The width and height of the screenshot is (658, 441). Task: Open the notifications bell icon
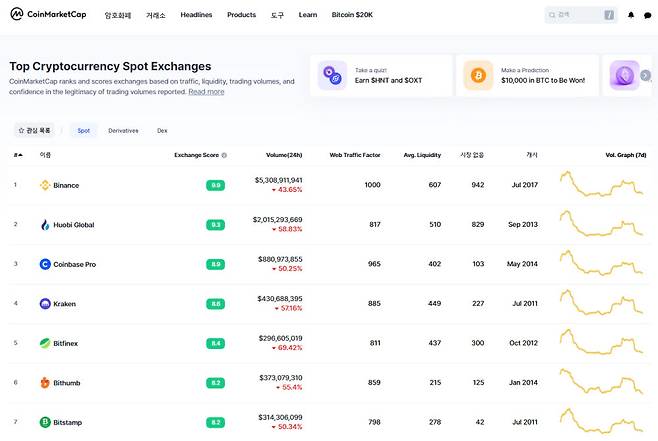click(x=631, y=15)
